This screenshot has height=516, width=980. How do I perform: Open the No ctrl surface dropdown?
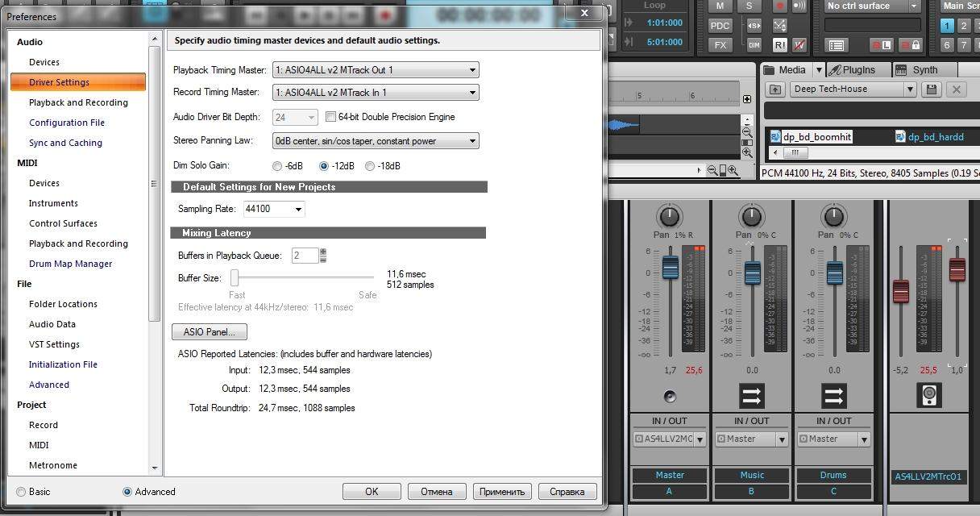coord(873,6)
